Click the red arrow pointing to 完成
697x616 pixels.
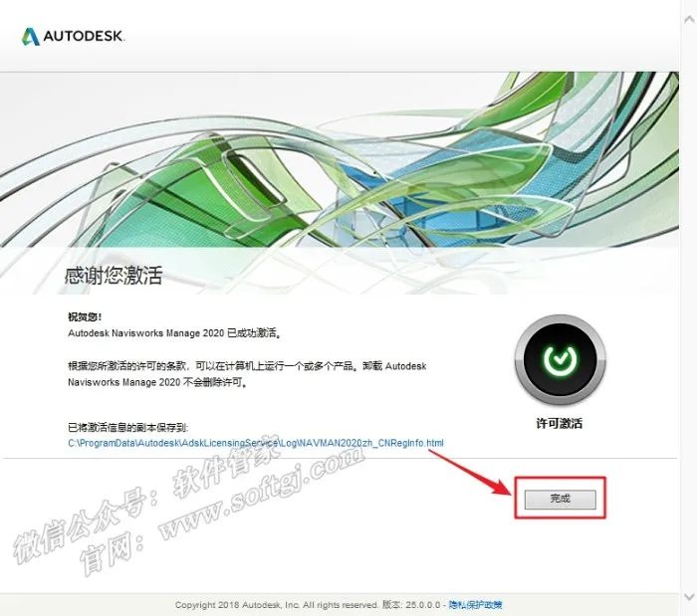(470, 472)
